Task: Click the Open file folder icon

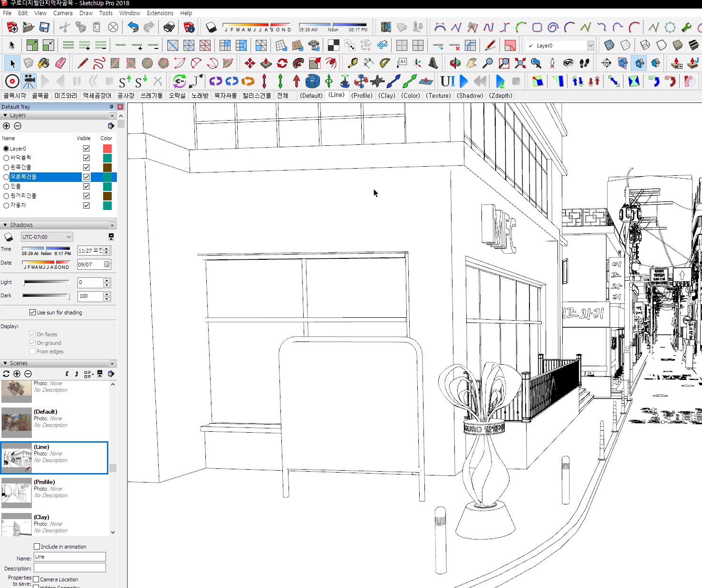Action: pos(28,27)
